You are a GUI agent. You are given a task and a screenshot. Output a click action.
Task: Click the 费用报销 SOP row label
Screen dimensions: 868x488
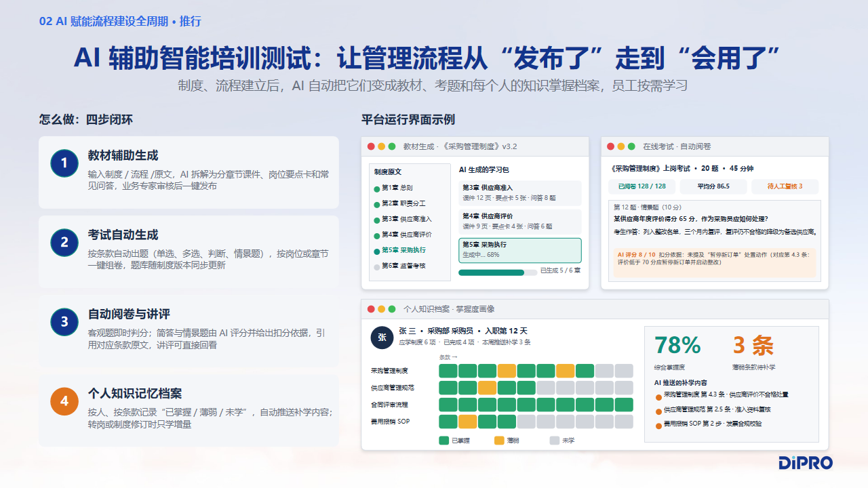[390, 422]
